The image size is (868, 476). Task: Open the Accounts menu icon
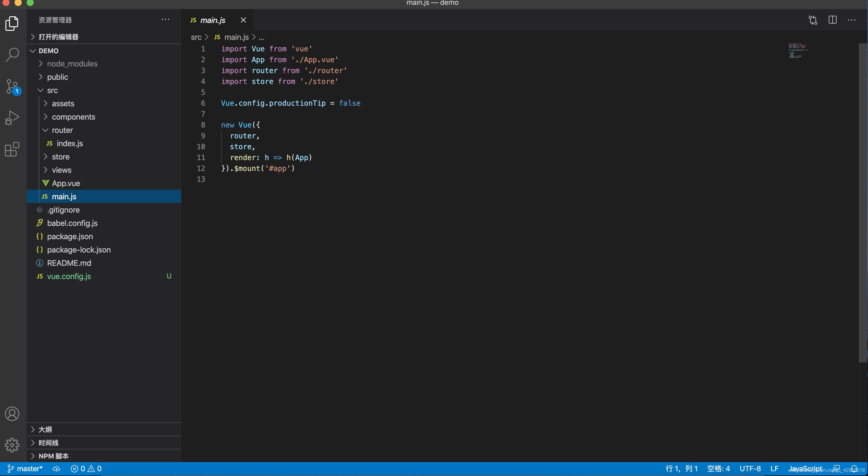[12, 414]
